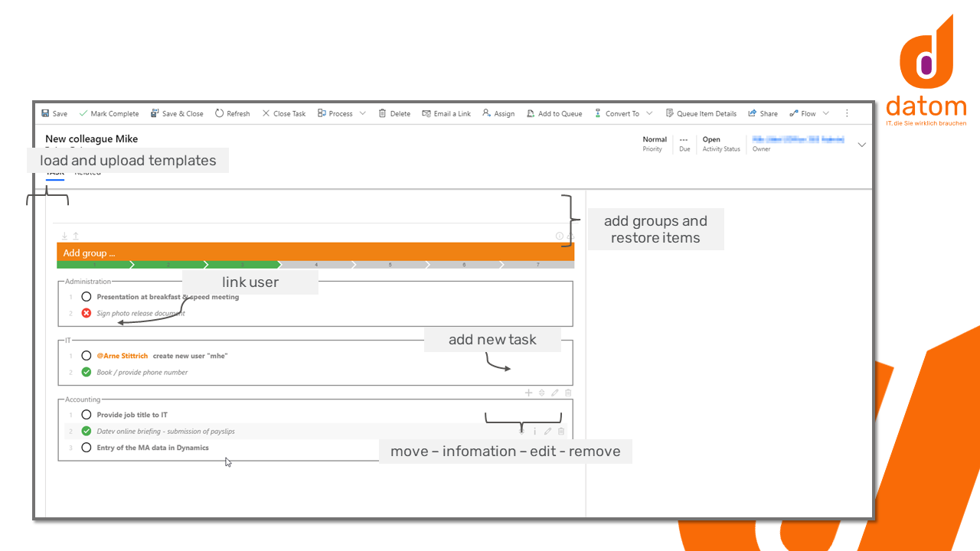The image size is (980, 551).
Task: Click the upload template icon
Action: click(76, 236)
